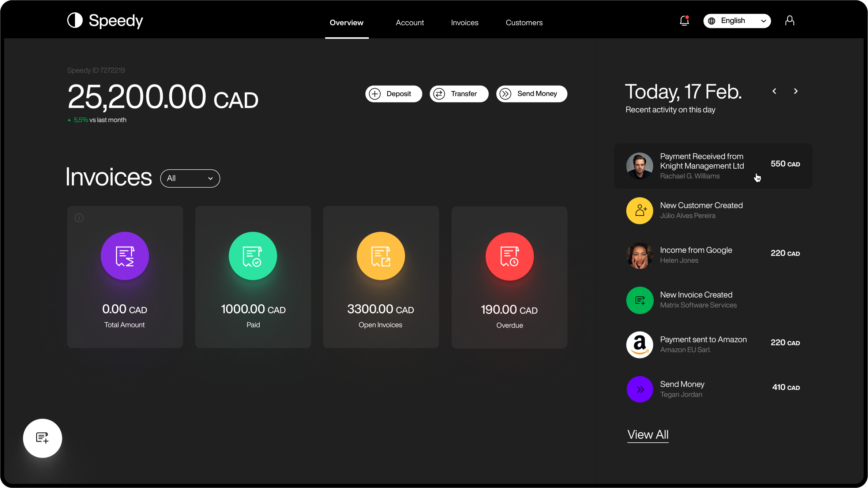Screen dimensions: 868x488
Task: Click the user profile icon
Action: 789,20
